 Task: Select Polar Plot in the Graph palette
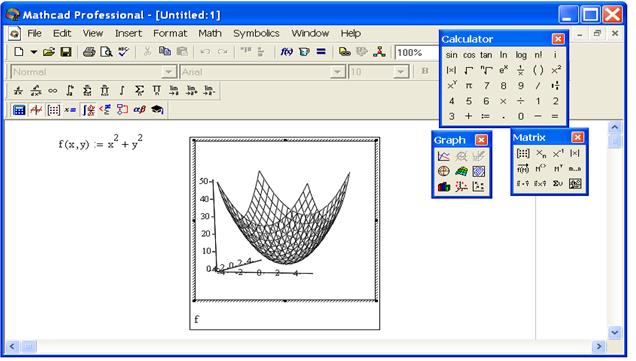tap(444, 171)
